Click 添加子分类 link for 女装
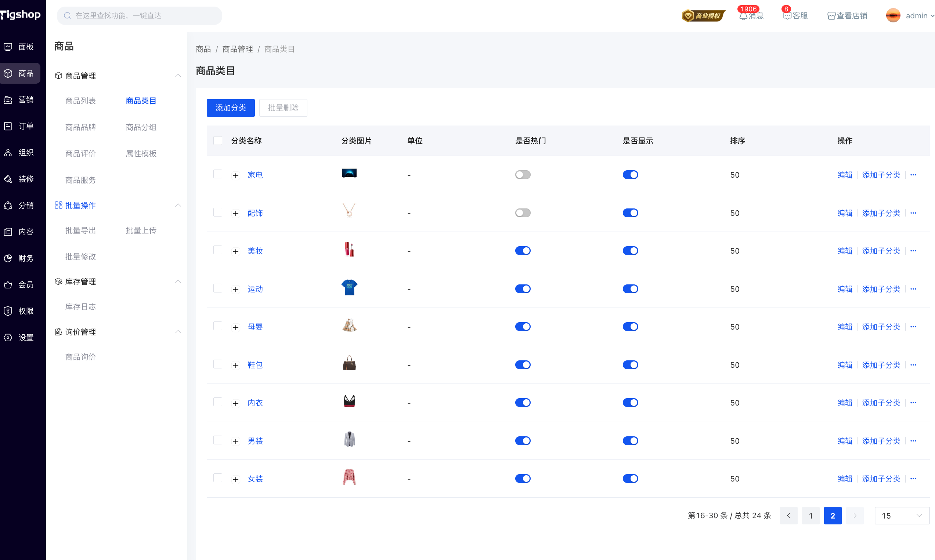The image size is (935, 560). click(881, 479)
